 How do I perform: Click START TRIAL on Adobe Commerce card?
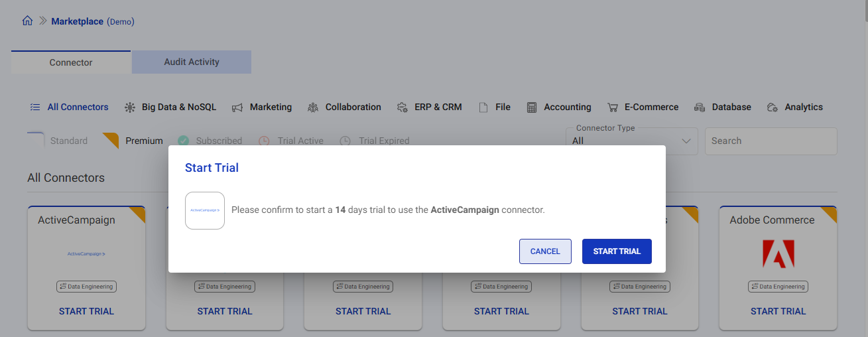pyautogui.click(x=778, y=311)
